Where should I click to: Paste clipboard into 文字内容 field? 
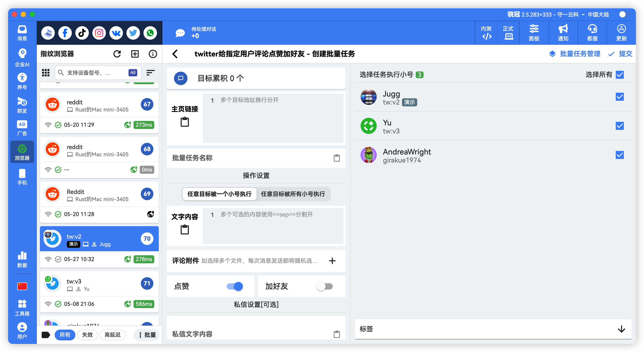coord(185,230)
